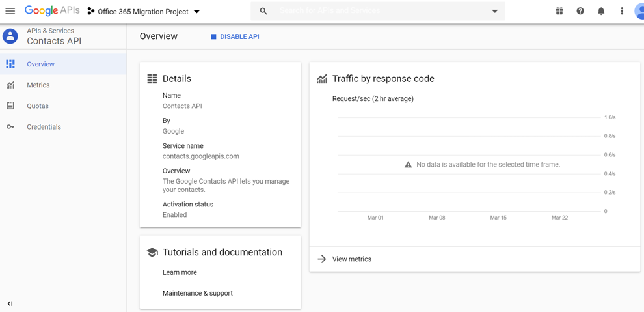Click the View metrics link

tap(352, 259)
